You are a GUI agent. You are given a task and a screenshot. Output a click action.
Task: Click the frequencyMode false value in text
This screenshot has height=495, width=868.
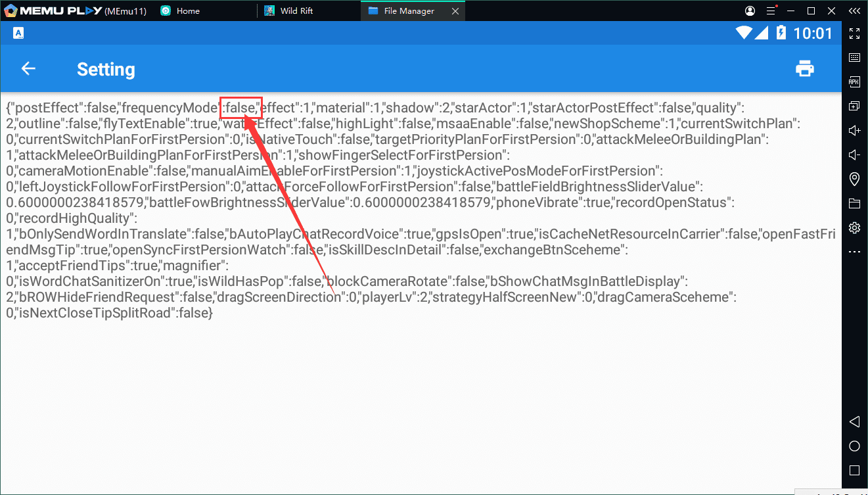coord(240,108)
